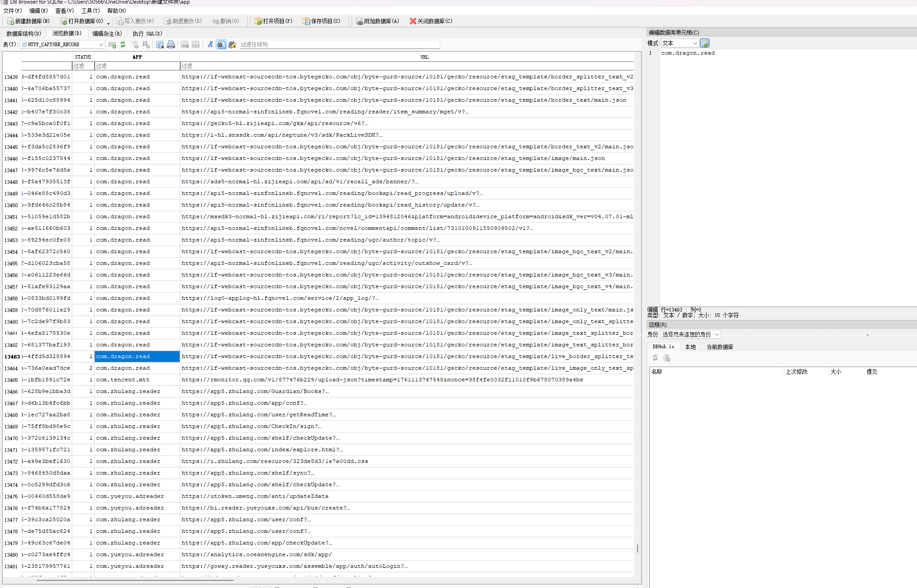Click the print table icon
This screenshot has width=917, height=588.
click(x=171, y=44)
